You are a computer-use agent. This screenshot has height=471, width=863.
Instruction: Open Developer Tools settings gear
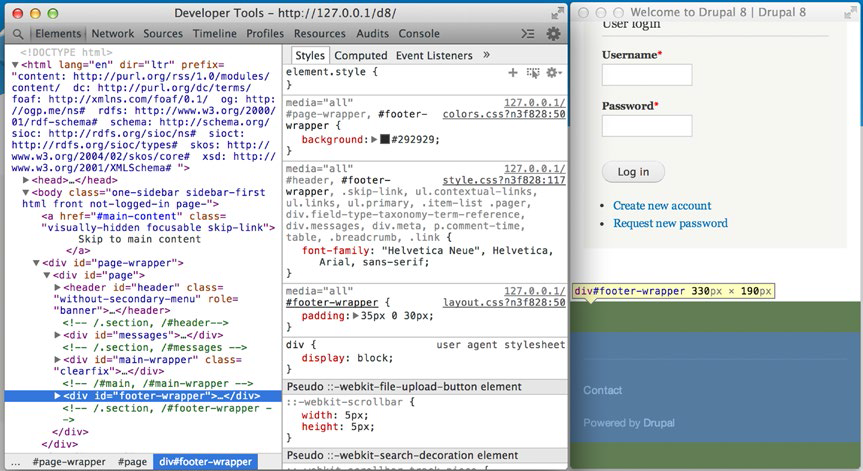click(553, 34)
